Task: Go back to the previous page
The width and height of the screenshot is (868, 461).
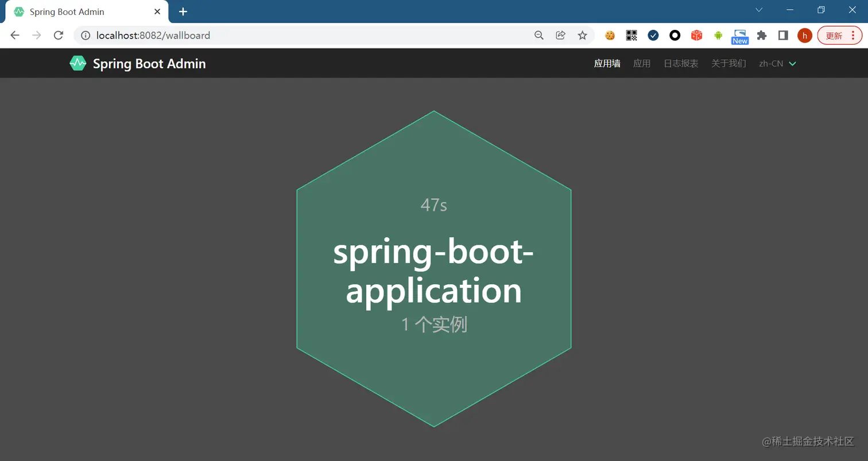Action: [15, 35]
